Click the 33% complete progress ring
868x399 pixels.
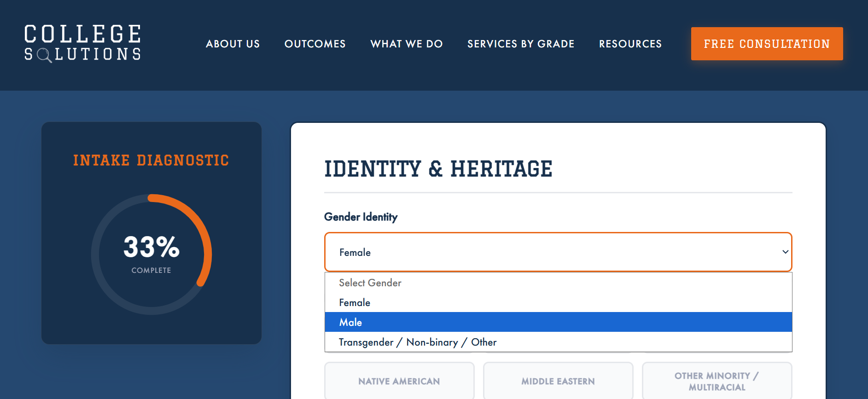[151, 254]
